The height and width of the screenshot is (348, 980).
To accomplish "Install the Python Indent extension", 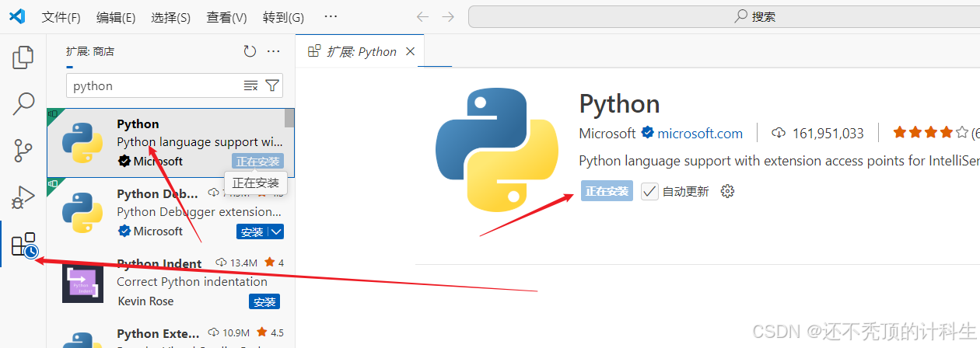I will 264,301.
